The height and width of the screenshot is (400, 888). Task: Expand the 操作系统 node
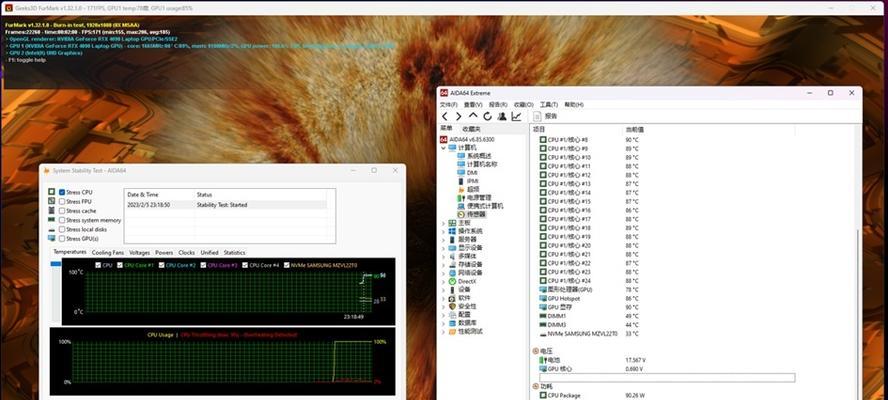(443, 231)
